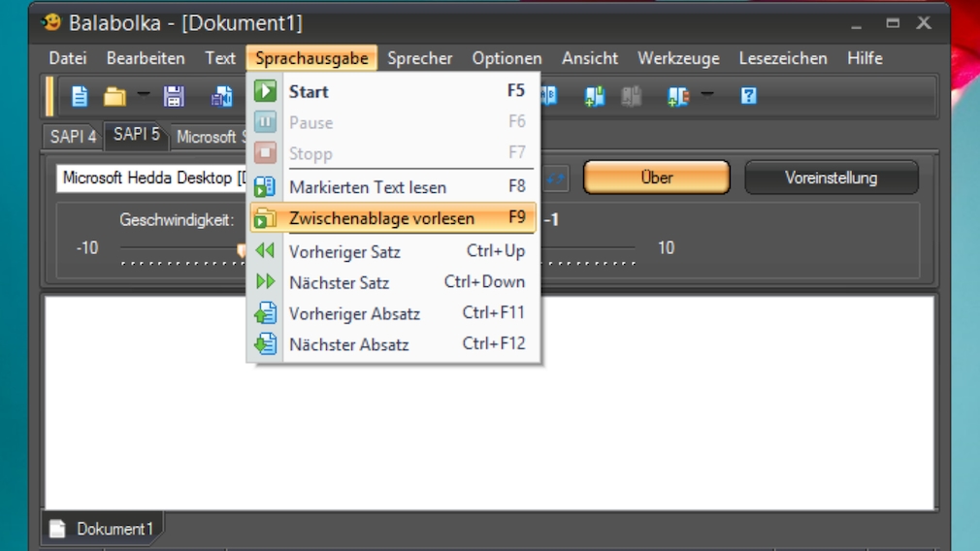Select Nächster Absatz menu item
Image resolution: width=980 pixels, height=551 pixels.
(x=348, y=344)
